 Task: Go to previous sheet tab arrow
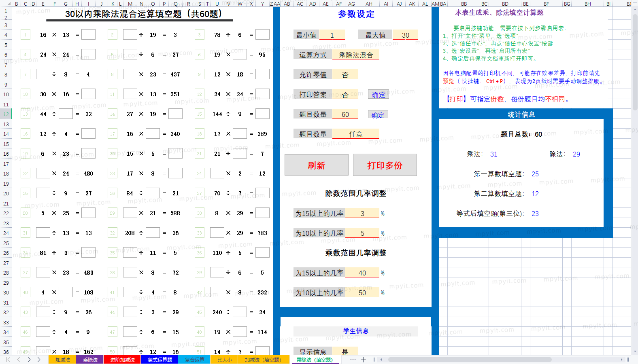point(19,360)
